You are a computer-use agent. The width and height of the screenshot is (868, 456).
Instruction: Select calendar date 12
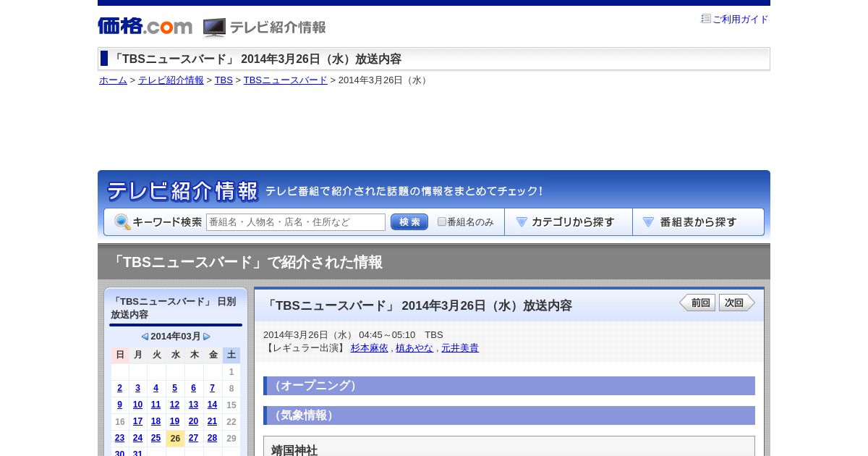click(x=174, y=405)
